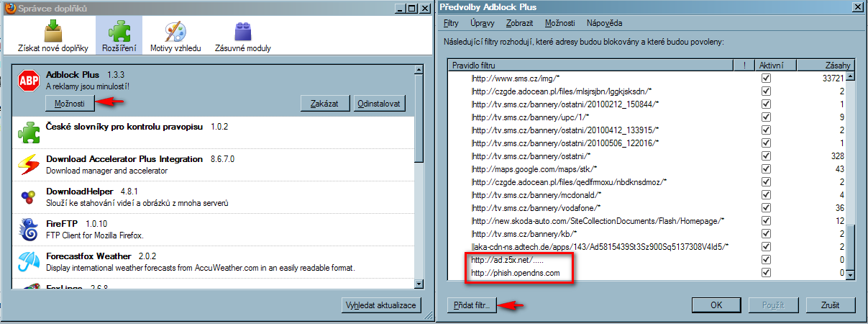Select the DownloadHelper extension icon
The height and width of the screenshot is (324, 868).
(x=28, y=197)
